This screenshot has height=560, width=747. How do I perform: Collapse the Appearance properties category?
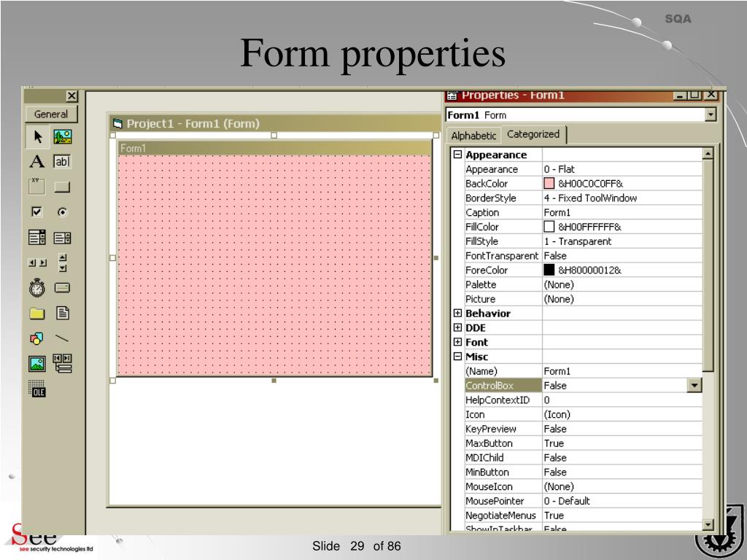457,155
